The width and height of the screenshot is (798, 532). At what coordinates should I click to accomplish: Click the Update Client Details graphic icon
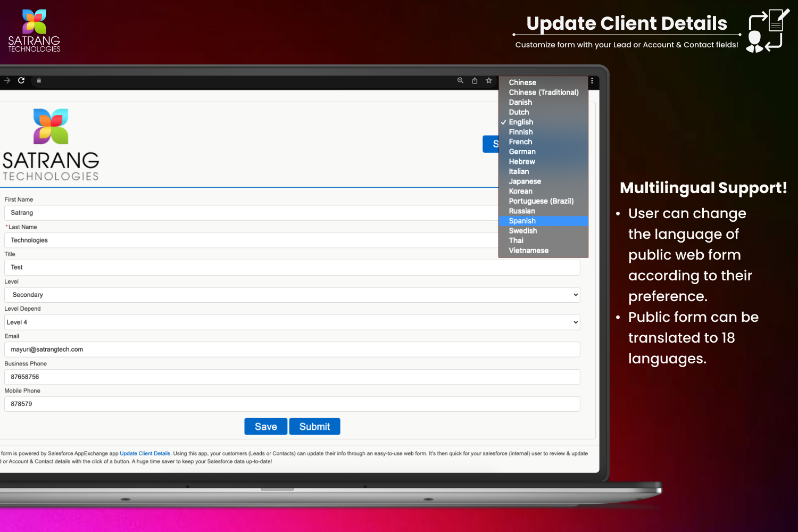pyautogui.click(x=768, y=31)
